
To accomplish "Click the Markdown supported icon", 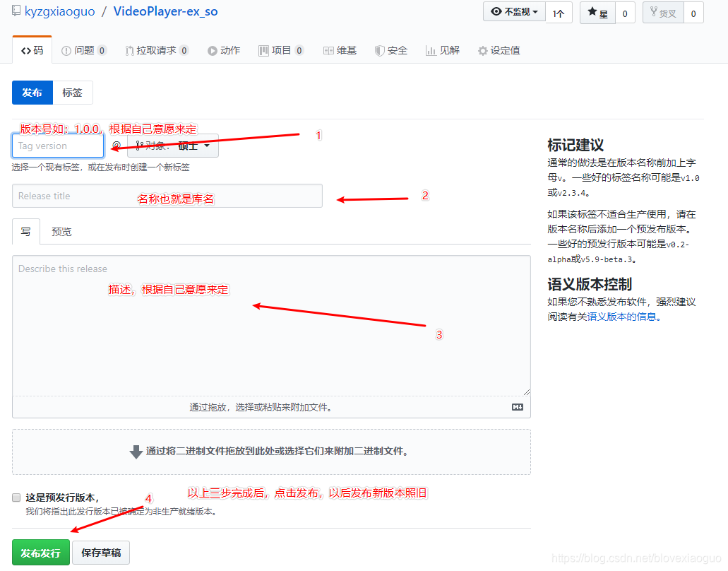I will tap(517, 407).
